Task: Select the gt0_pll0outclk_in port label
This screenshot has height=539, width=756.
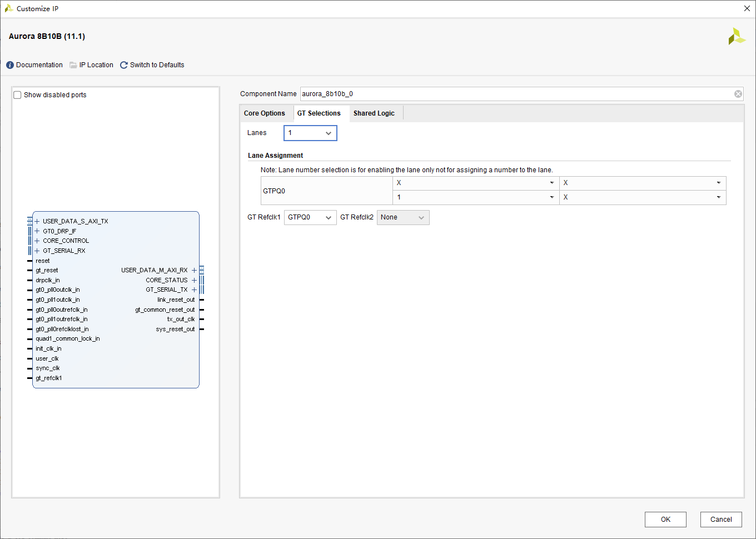Action: tap(58, 290)
